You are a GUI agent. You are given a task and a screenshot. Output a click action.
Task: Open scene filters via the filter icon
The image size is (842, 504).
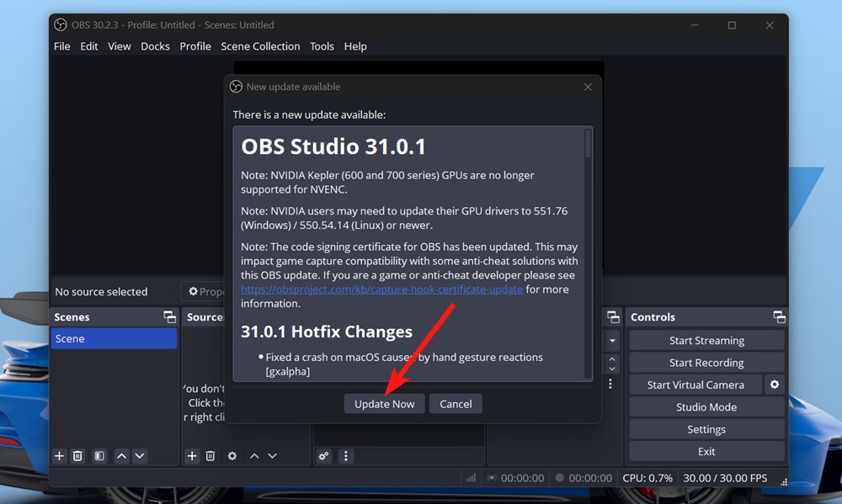tap(99, 455)
